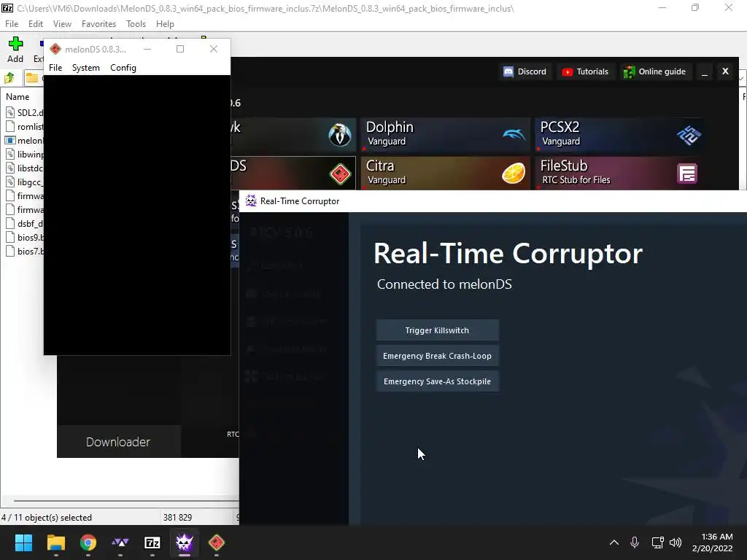Viewport: 747px width, 560px height.
Task: Select the FileStub RTC Stub card
Action: (619, 173)
